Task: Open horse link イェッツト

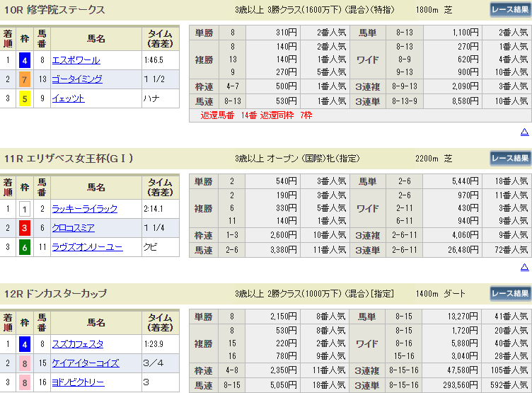Action: click(x=68, y=99)
